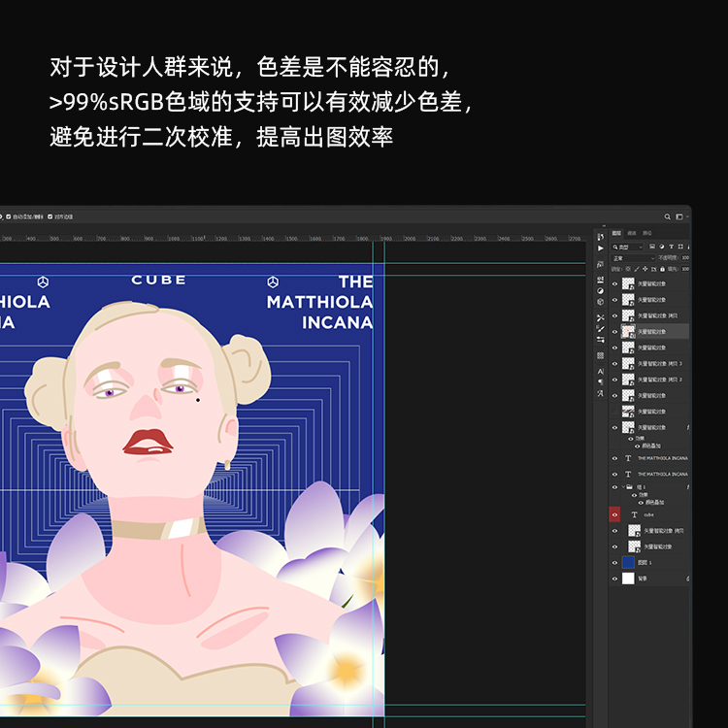
Task: Switch to the 通道 tab
Action: [x=632, y=233]
